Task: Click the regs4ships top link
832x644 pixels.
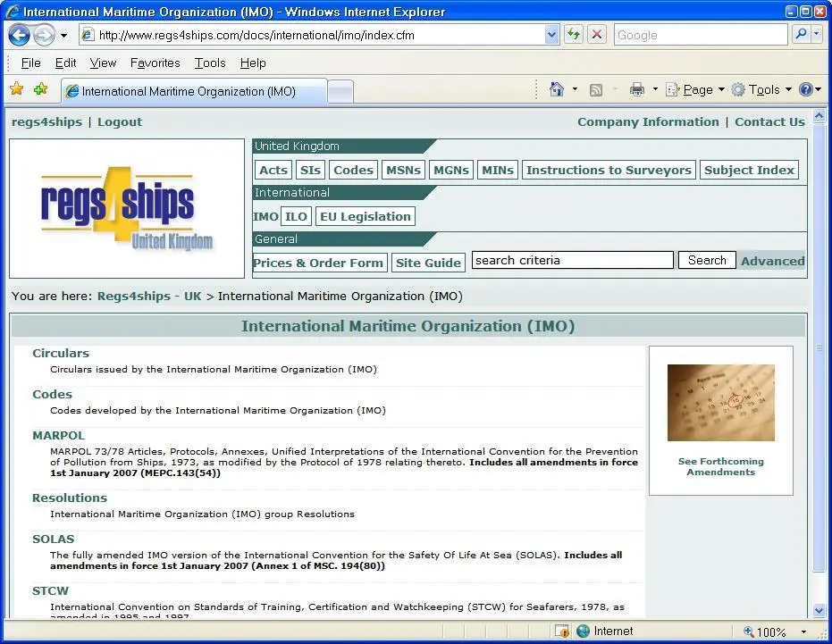Action: tap(46, 122)
